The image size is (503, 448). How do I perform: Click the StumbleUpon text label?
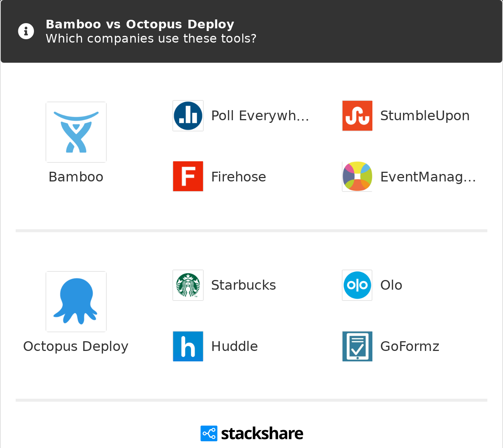click(x=425, y=116)
